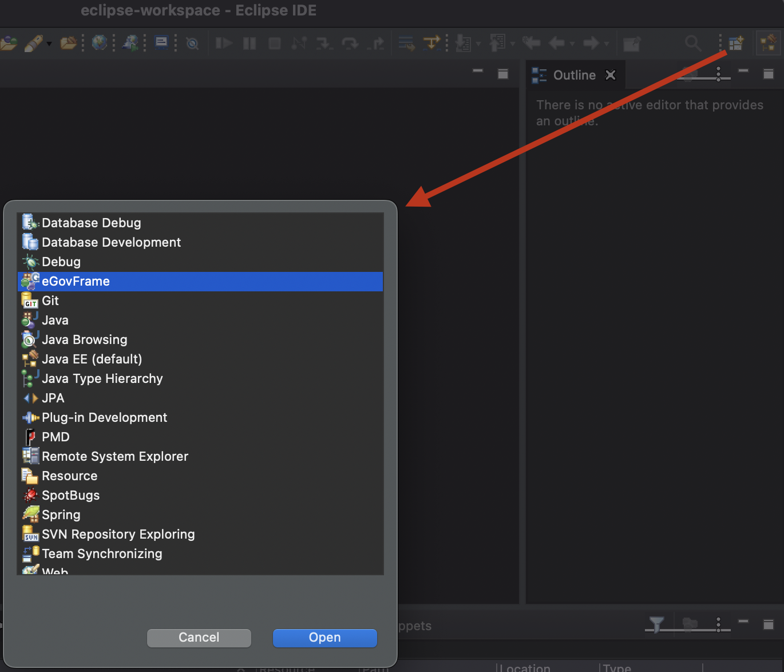Select Plug-in Development perspective
The image size is (784, 672).
(x=200, y=417)
